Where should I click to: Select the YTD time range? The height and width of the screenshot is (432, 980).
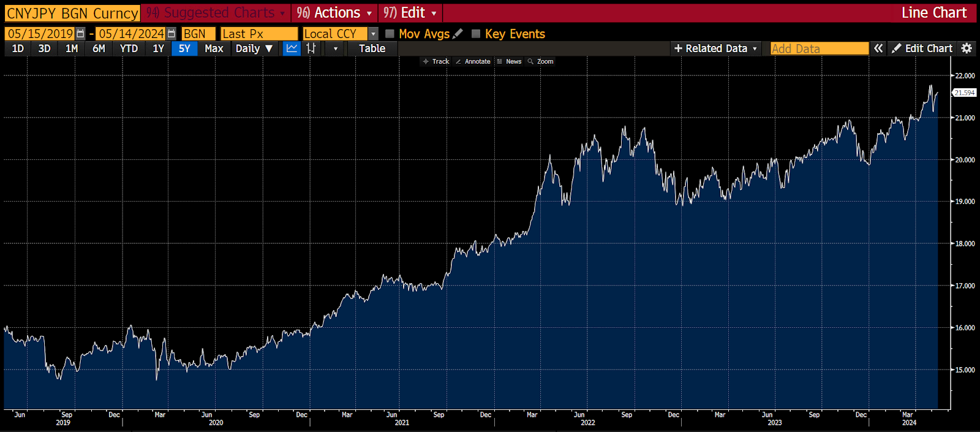[129, 48]
